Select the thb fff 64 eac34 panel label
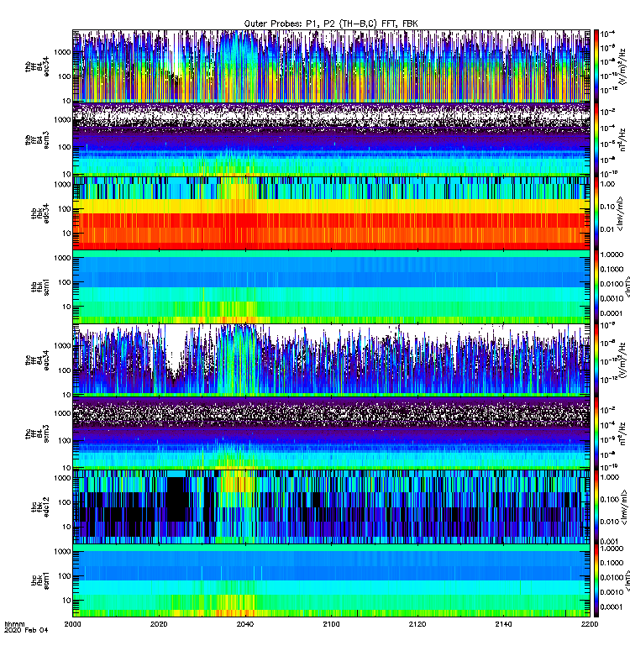The width and height of the screenshot is (630, 672). (37, 66)
